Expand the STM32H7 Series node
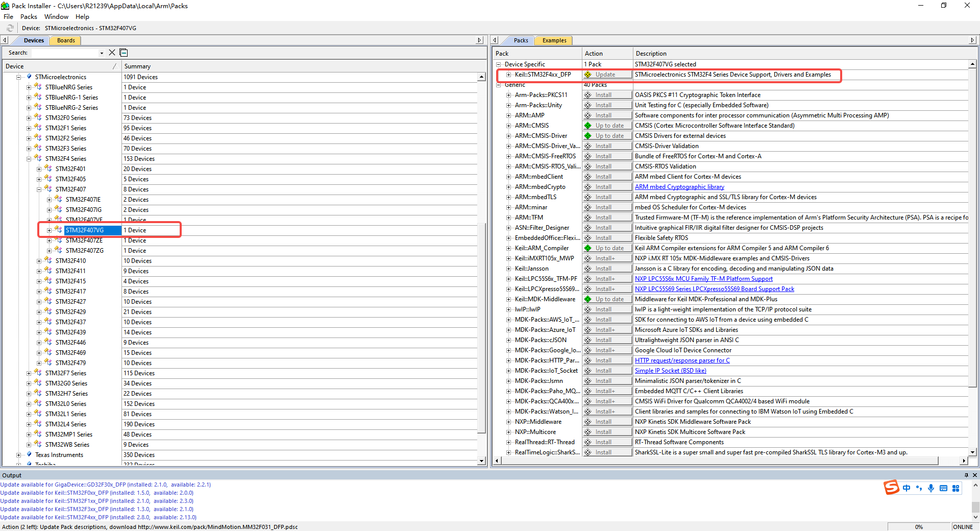 point(29,394)
